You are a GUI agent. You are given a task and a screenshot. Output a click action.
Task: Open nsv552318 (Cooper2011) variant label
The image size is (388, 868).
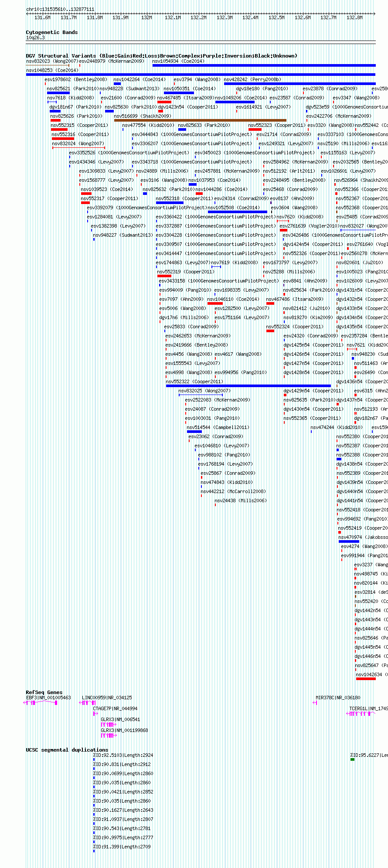184,198
